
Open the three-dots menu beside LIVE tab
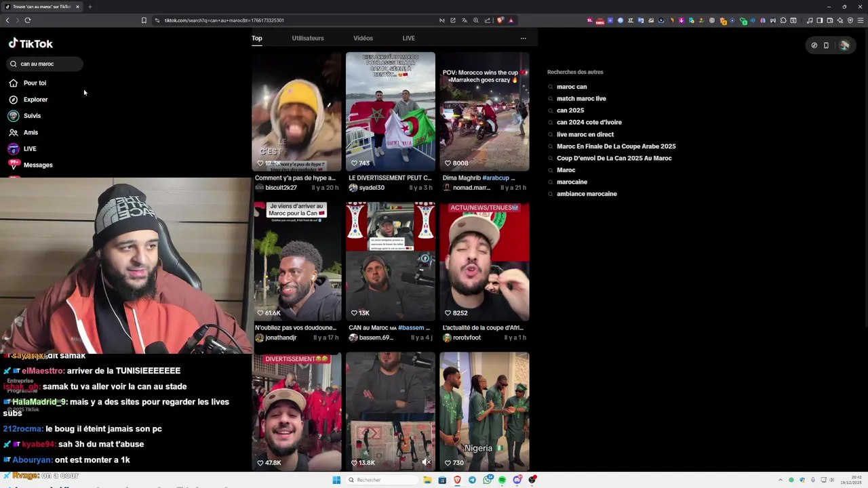point(523,38)
